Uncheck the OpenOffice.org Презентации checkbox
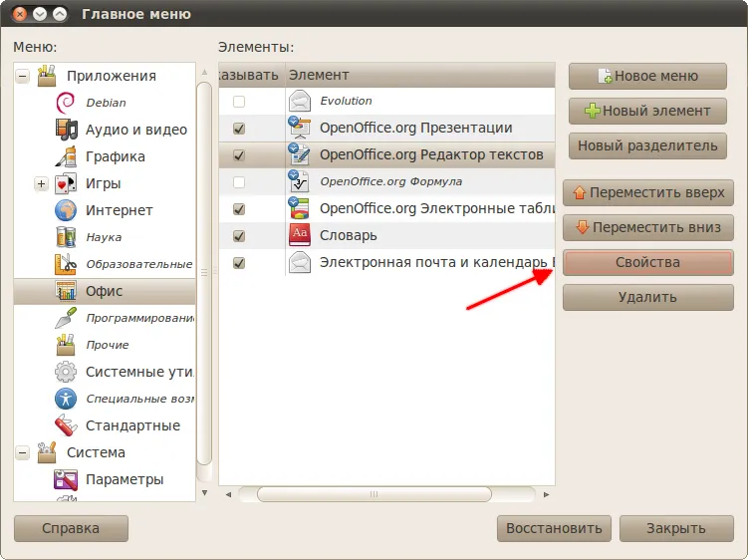The height and width of the screenshot is (560, 748). coord(239,128)
